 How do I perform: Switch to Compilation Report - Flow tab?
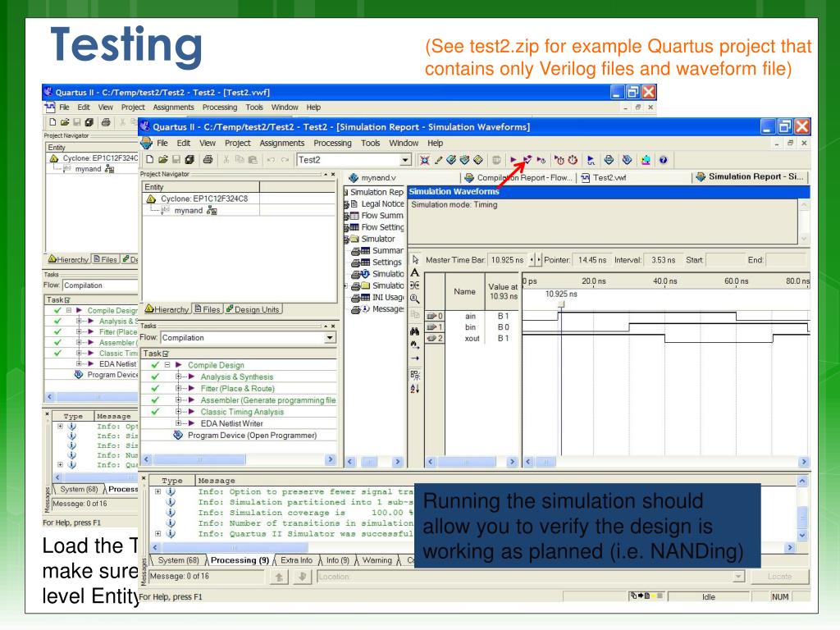coord(518,178)
